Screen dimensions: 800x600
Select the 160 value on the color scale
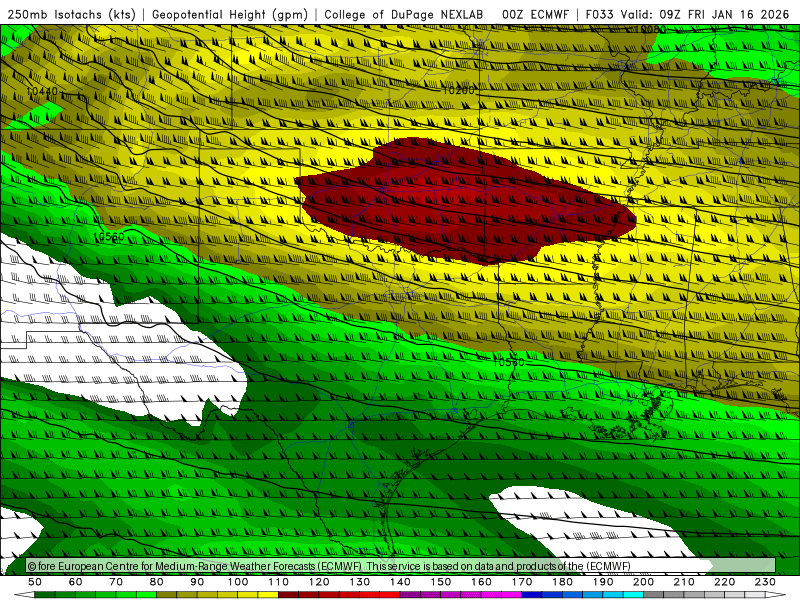coord(481,582)
